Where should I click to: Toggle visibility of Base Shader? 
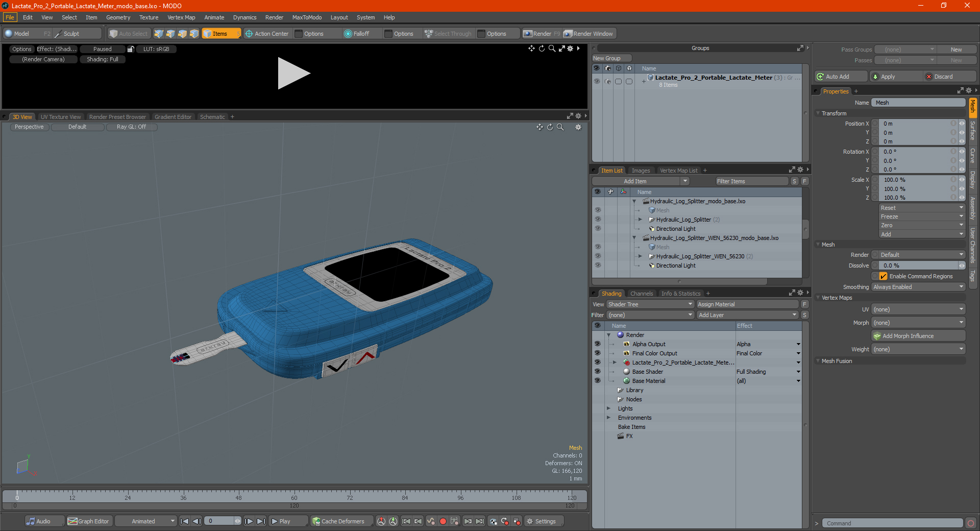[x=598, y=372]
